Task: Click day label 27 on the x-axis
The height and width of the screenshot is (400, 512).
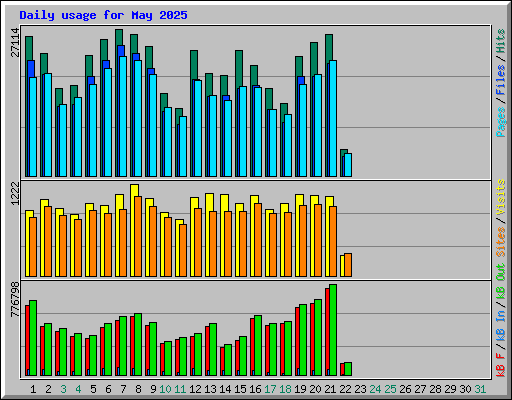Action: (x=420, y=389)
